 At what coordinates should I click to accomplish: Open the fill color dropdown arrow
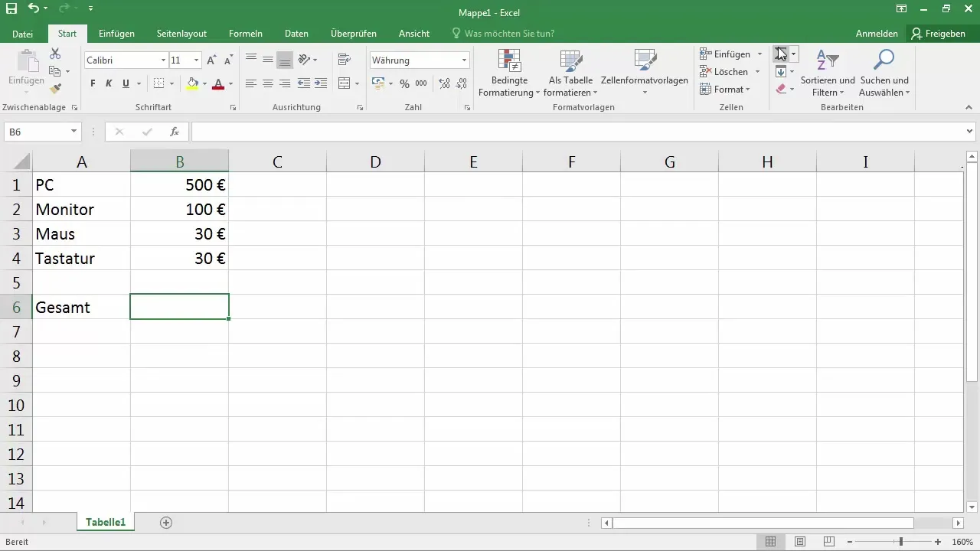click(204, 83)
